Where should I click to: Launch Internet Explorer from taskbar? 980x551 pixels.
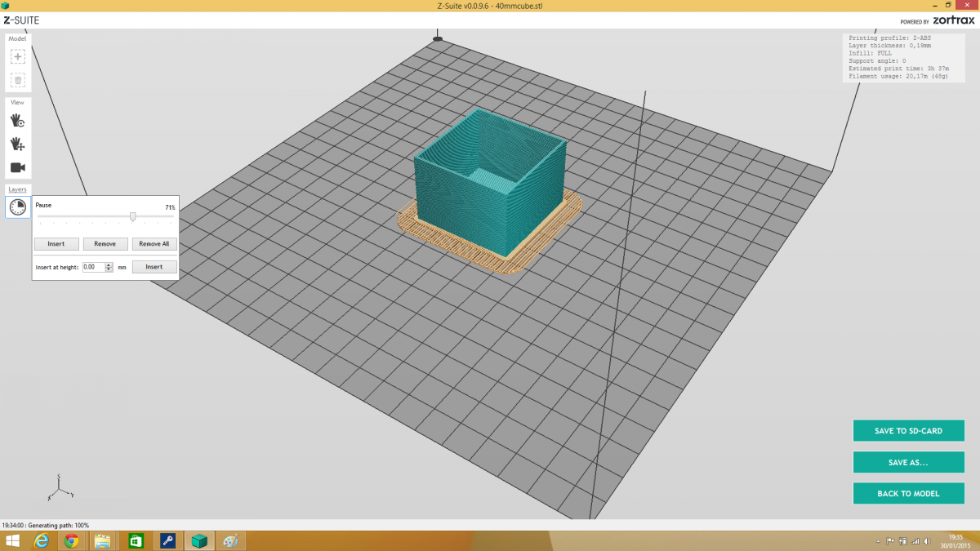[42, 540]
